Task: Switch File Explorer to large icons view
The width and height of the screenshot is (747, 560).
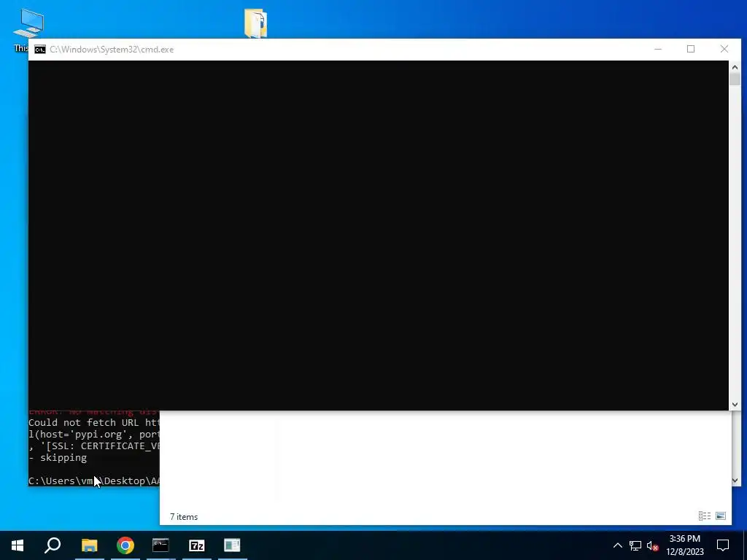Action: click(x=721, y=516)
